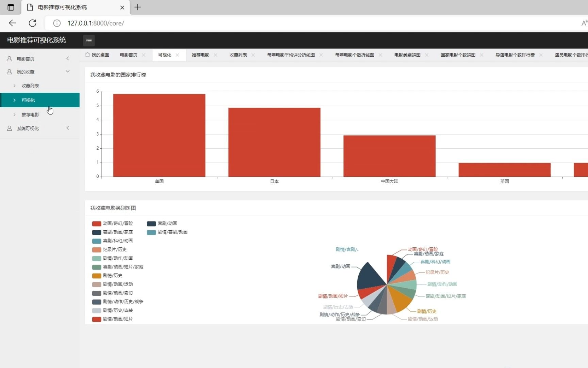Expand the 电影首页 sidebar chevron

pos(68,59)
